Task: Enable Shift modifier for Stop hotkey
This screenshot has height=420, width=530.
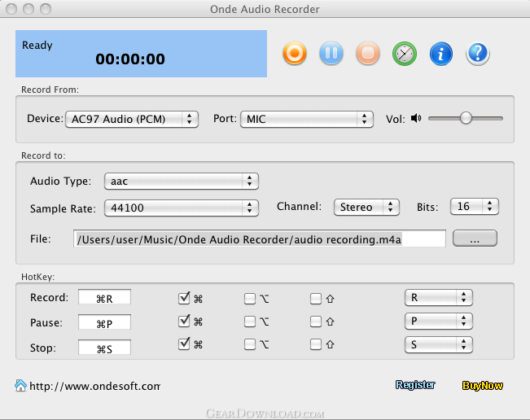Action: coord(316,344)
